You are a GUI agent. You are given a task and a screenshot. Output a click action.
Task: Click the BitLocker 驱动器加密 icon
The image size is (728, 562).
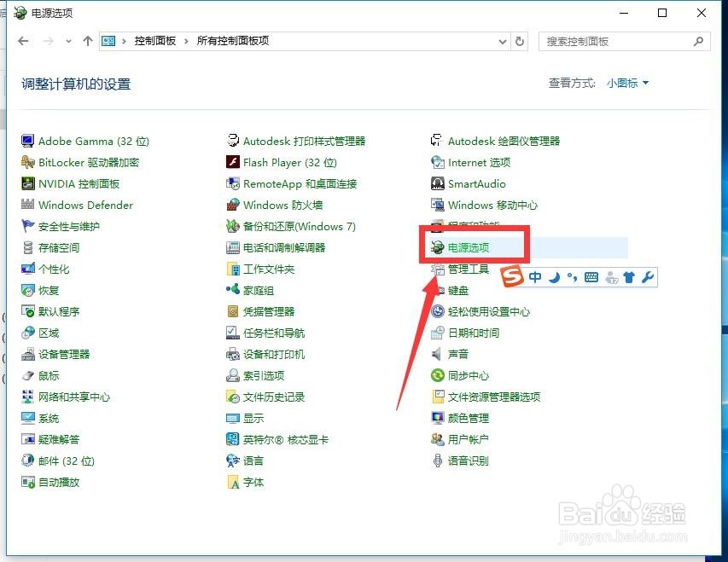[x=28, y=162]
